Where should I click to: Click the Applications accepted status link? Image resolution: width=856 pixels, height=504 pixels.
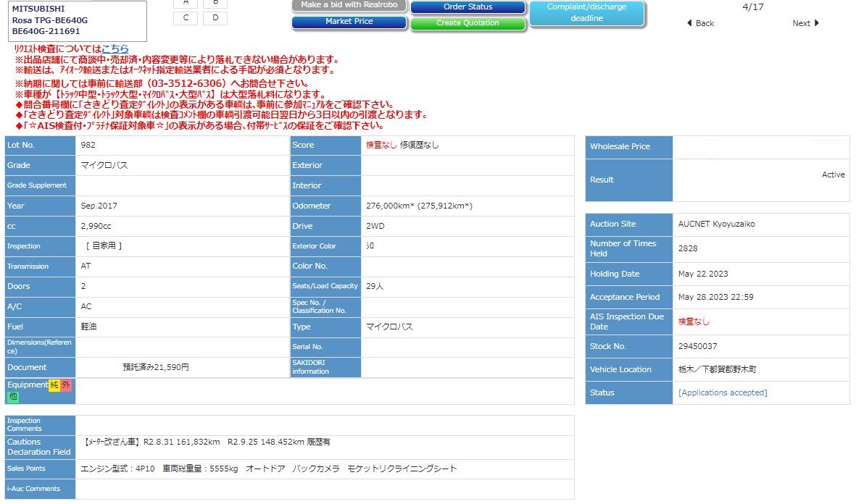(x=722, y=392)
